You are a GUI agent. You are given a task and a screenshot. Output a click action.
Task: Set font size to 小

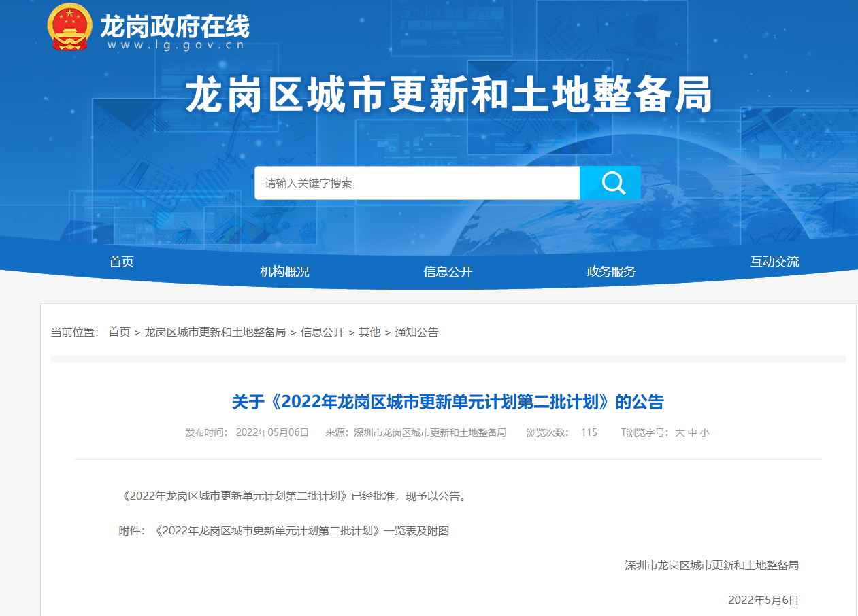tap(704, 432)
